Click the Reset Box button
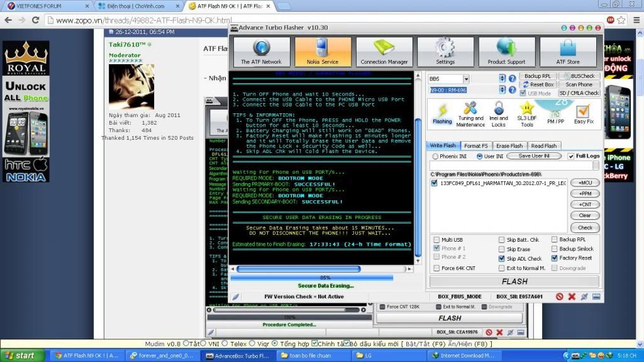The height and width of the screenshot is (362, 644). click(538, 85)
